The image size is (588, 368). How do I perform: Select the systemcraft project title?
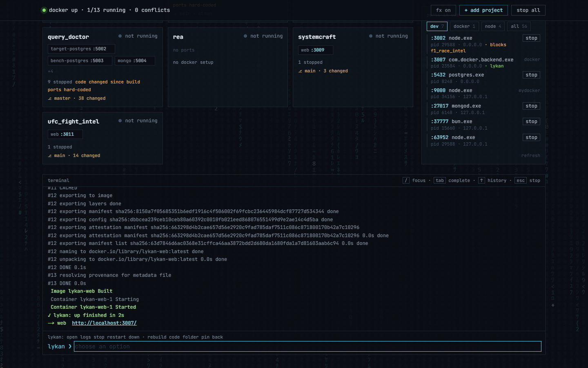(x=317, y=37)
